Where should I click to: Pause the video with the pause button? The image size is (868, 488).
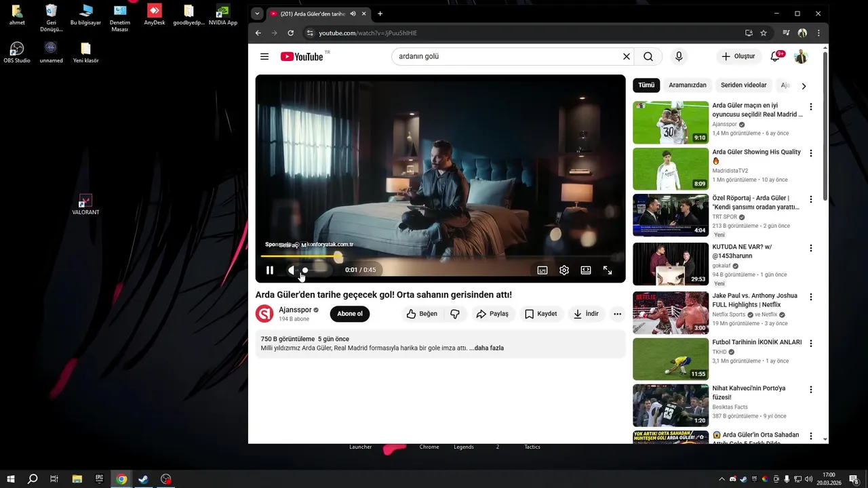coord(270,270)
